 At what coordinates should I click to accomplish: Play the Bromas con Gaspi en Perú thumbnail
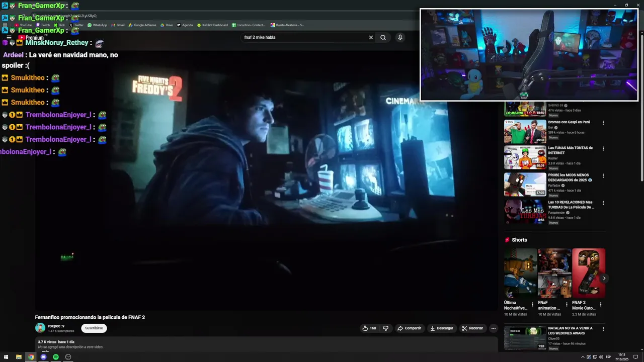click(x=525, y=131)
